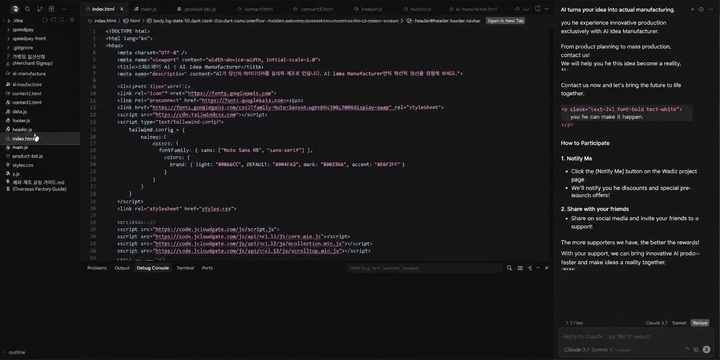
Task: Switch to the header.js editor tab
Action: pyautogui.click(x=368, y=9)
